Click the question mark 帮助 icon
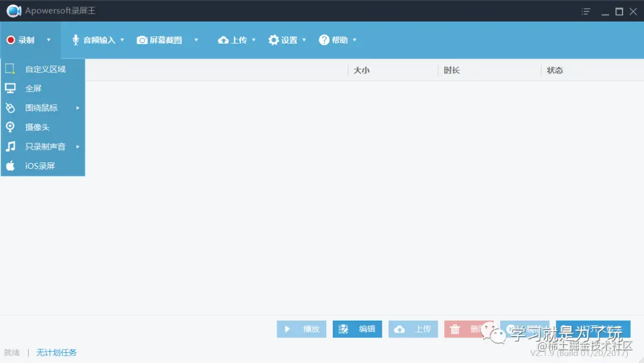 324,40
